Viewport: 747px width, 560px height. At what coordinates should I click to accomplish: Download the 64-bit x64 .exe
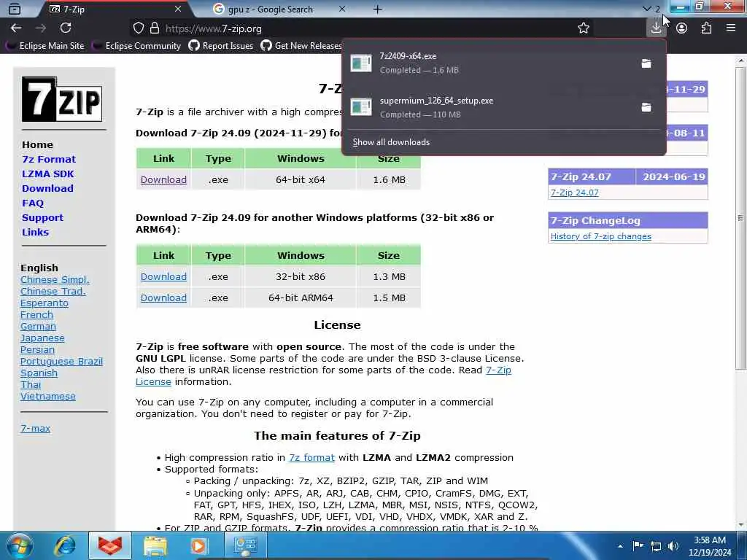[163, 179]
